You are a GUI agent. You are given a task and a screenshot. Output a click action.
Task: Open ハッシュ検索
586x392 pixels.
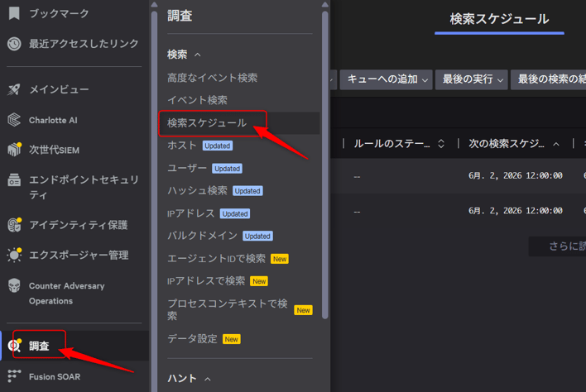(x=197, y=190)
